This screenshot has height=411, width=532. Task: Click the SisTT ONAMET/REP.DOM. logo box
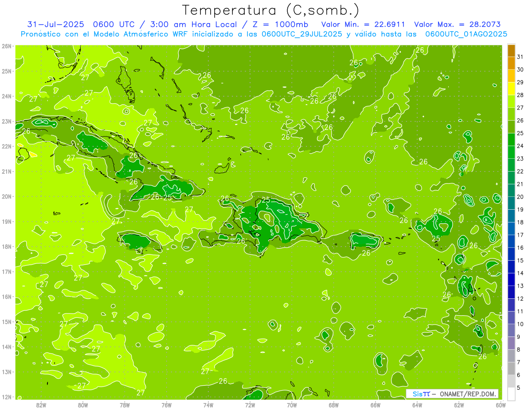tap(452, 394)
